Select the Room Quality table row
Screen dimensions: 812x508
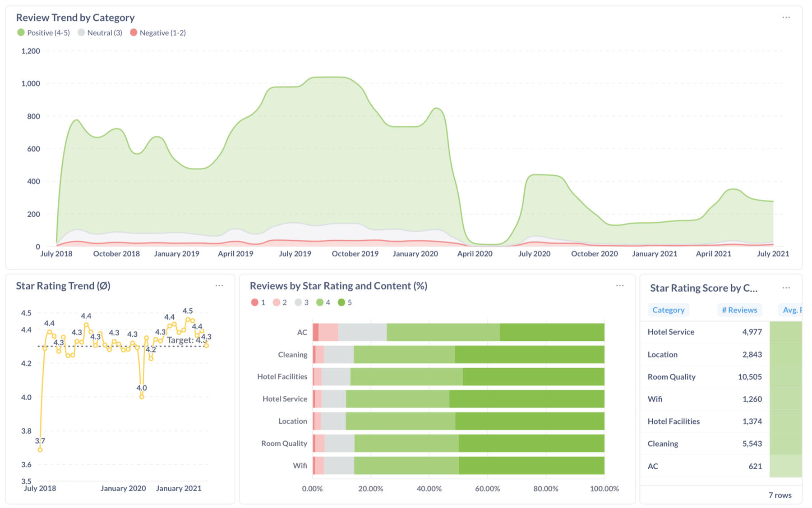[x=704, y=377]
